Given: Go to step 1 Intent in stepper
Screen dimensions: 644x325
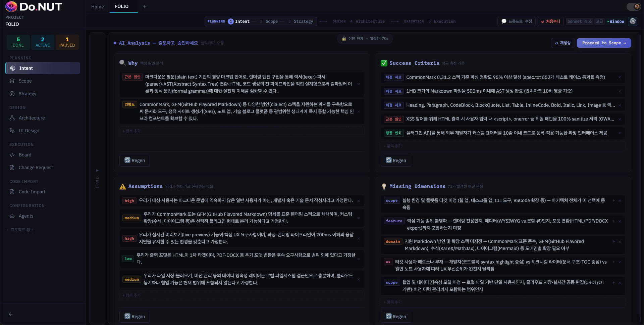Looking at the screenshot, I should pos(239,21).
